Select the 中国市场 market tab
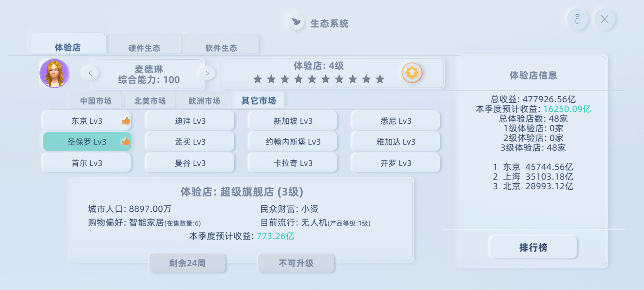Viewport: 644px width, 290px height. tap(96, 101)
